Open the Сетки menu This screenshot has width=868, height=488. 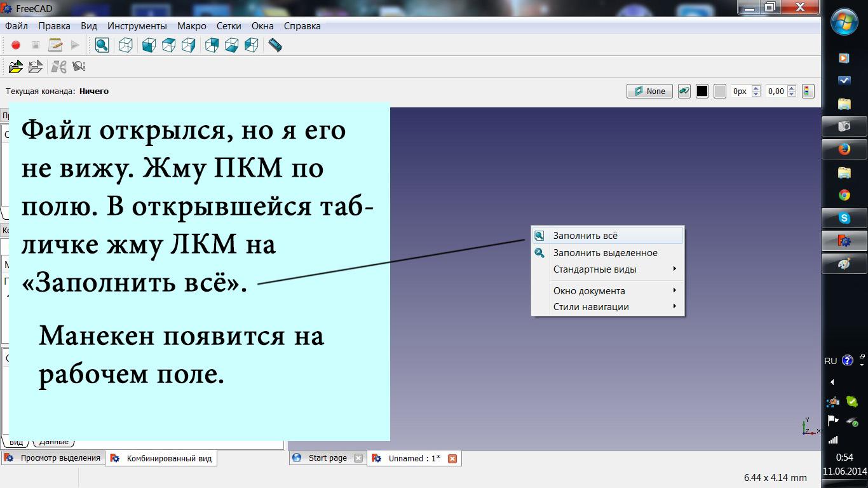[229, 26]
